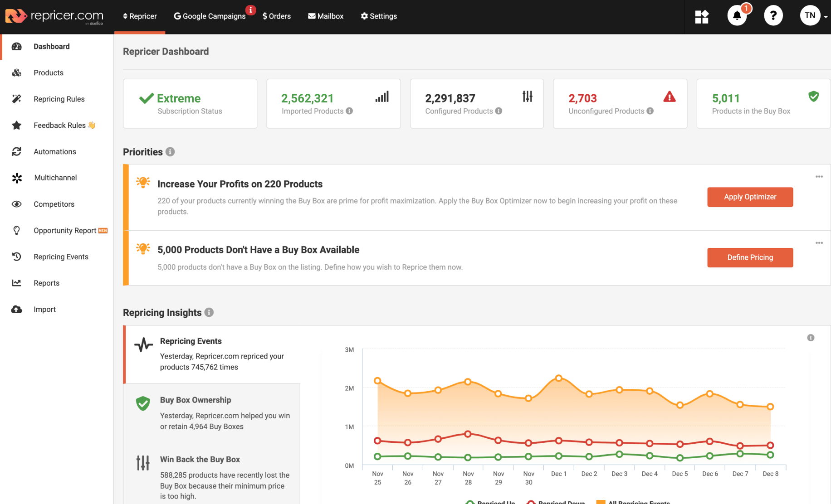This screenshot has height=504, width=831.
Task: Open the apps grid icon
Action: 702,16
